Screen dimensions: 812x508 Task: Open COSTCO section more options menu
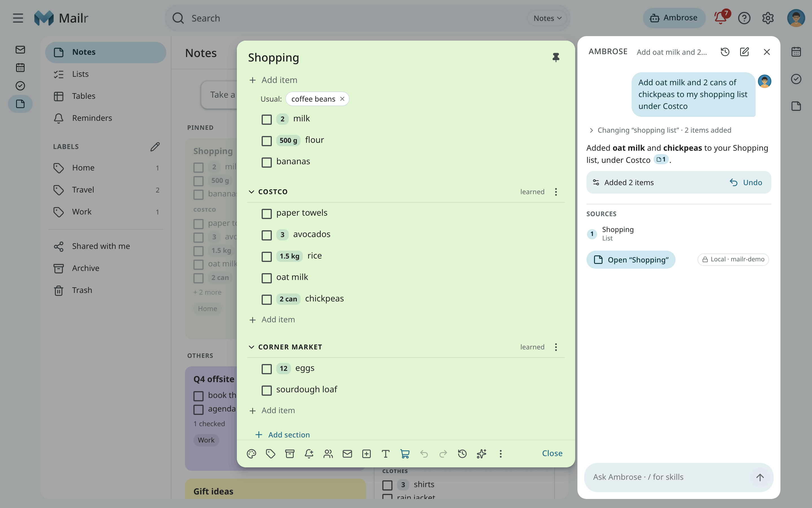pos(556,192)
